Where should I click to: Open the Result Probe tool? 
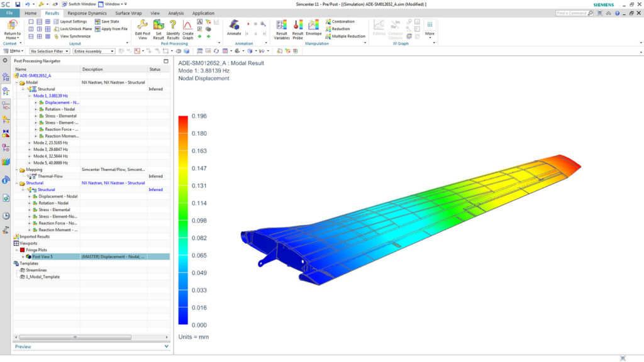297,26
